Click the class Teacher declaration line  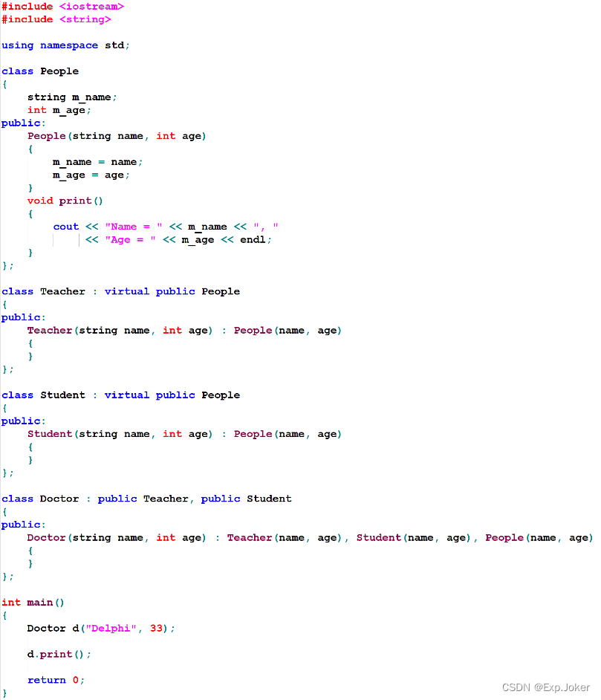click(x=120, y=291)
